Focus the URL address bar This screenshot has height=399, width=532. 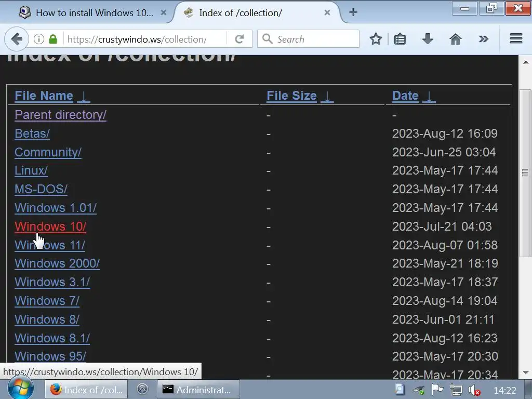point(146,39)
